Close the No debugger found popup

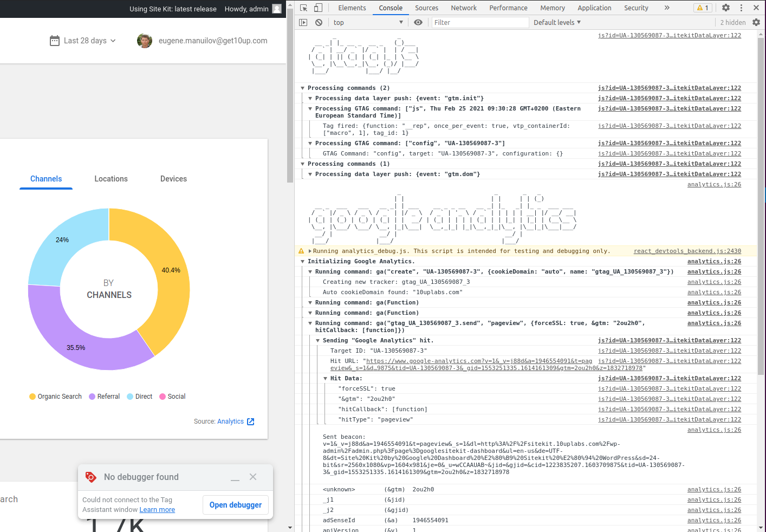[253, 477]
